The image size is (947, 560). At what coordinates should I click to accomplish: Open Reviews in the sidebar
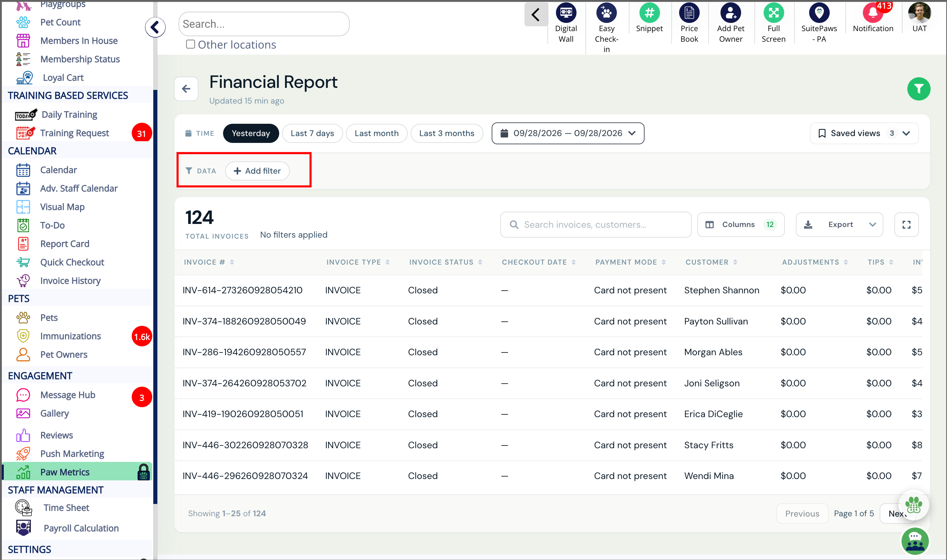(x=56, y=436)
